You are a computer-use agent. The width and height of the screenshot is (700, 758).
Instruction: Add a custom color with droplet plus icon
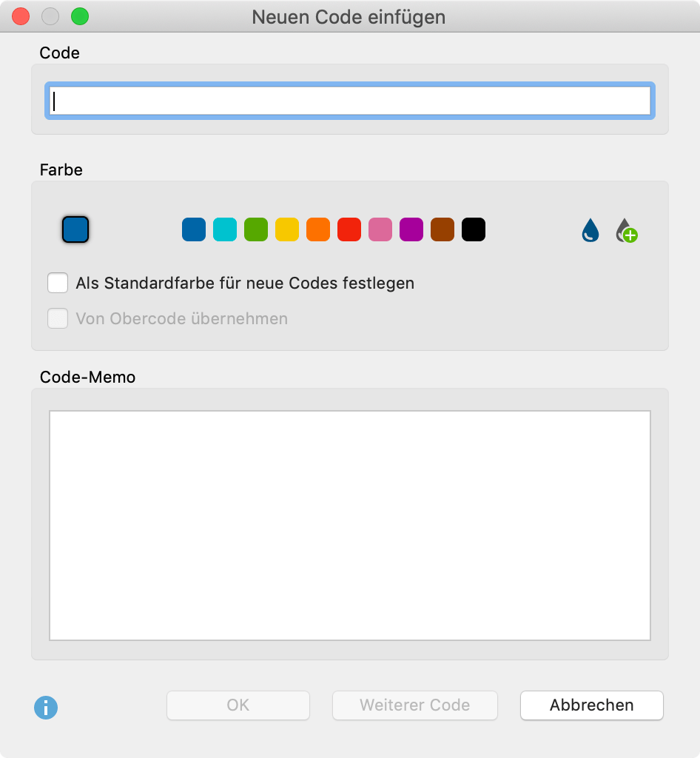pyautogui.click(x=627, y=230)
